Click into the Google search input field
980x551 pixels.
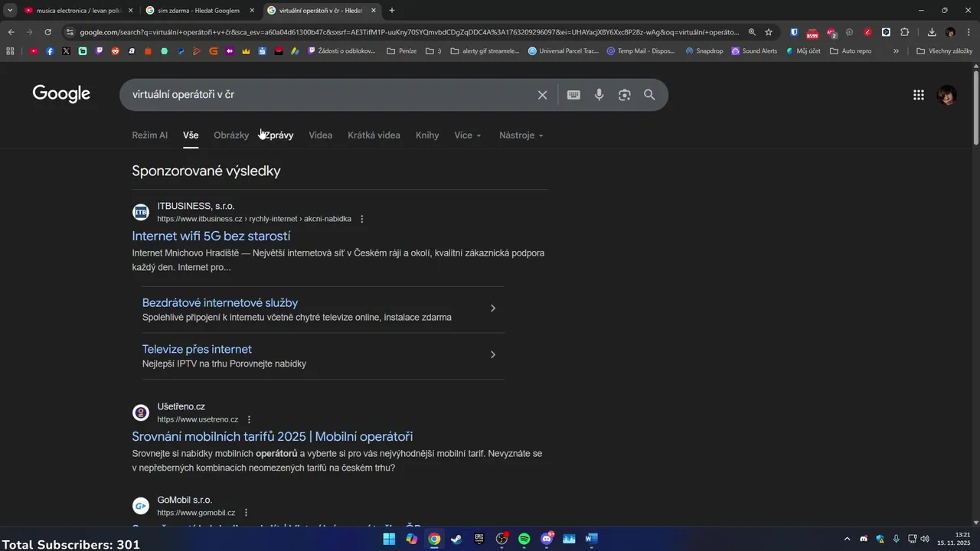pyautogui.click(x=329, y=95)
